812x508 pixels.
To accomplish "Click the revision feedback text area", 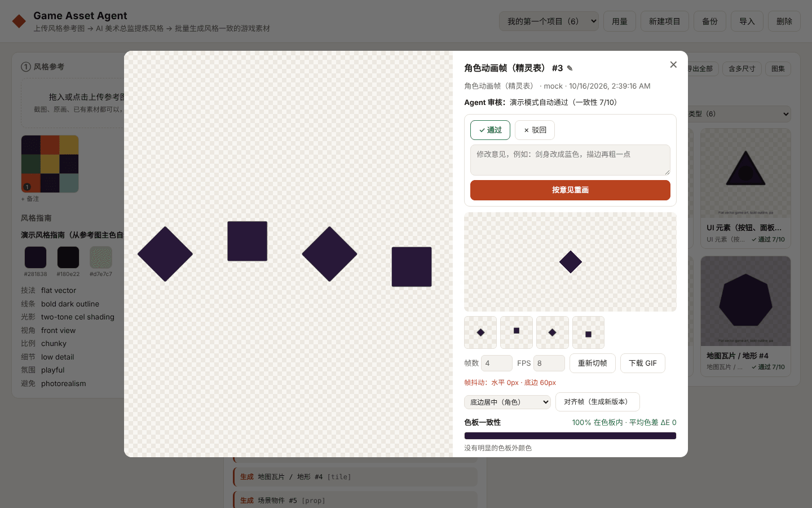I will click(x=570, y=160).
